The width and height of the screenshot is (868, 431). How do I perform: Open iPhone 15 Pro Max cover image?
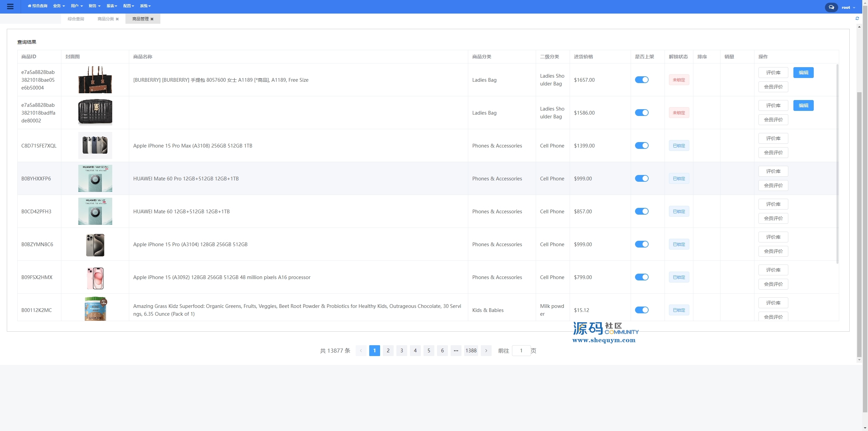pyautogui.click(x=95, y=145)
